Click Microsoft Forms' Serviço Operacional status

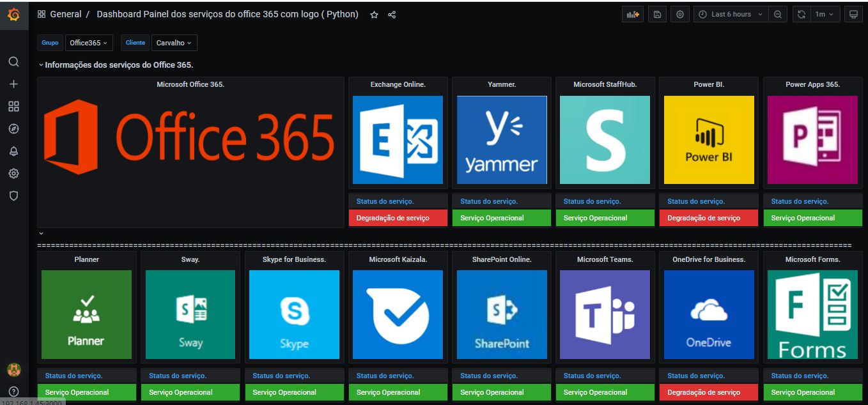coord(812,392)
